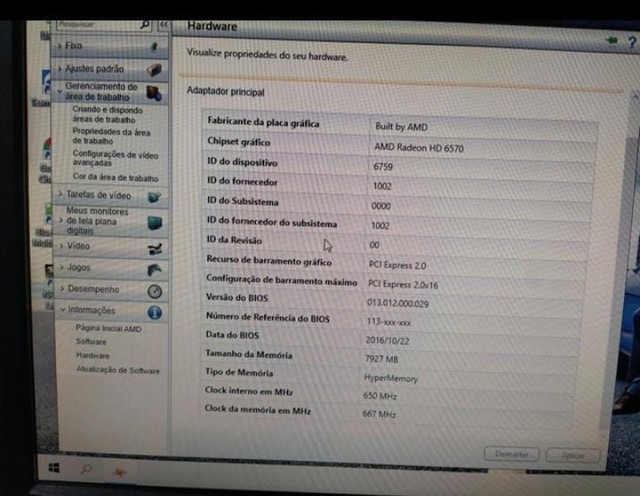Click the Tarefas de vídeo icon
640x496 pixels.
tap(154, 198)
